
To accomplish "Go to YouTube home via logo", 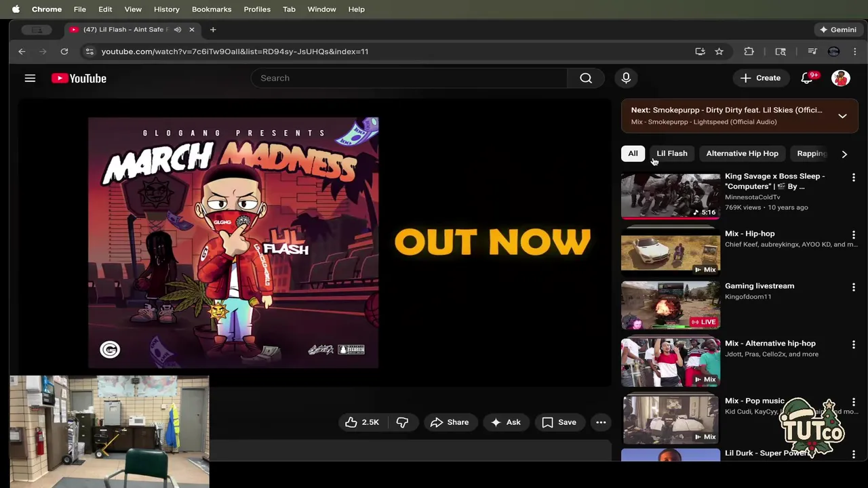I will click(x=79, y=78).
